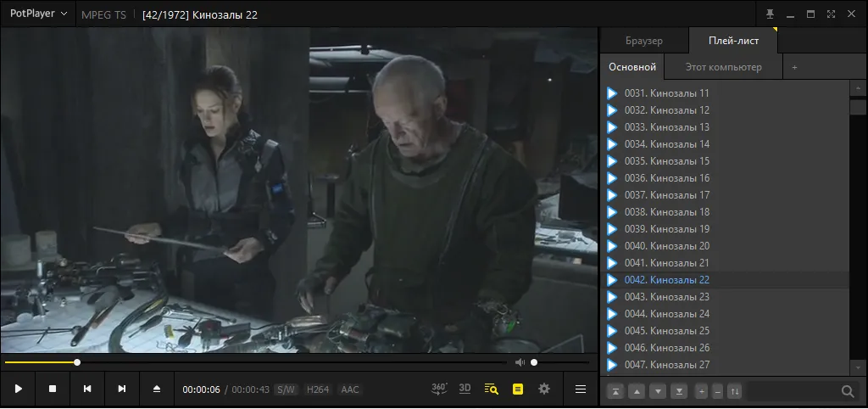Open the hamburger menu in the control bar

pos(581,389)
